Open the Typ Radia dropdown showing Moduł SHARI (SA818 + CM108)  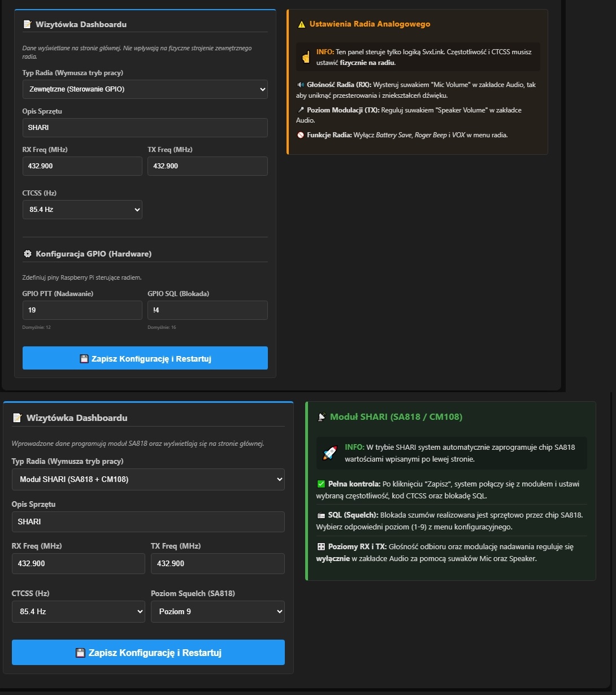tap(148, 479)
